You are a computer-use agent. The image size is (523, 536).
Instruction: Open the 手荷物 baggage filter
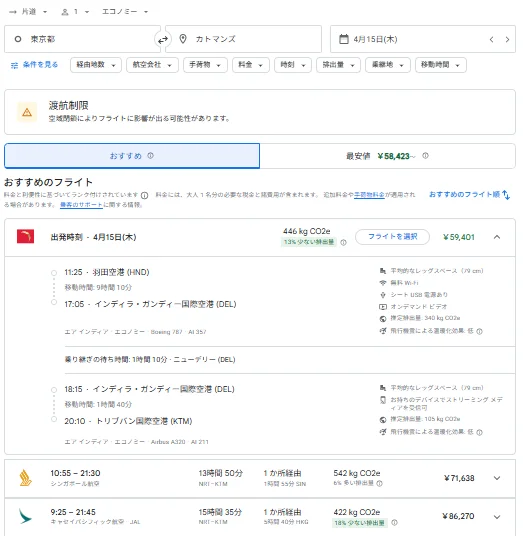point(205,65)
